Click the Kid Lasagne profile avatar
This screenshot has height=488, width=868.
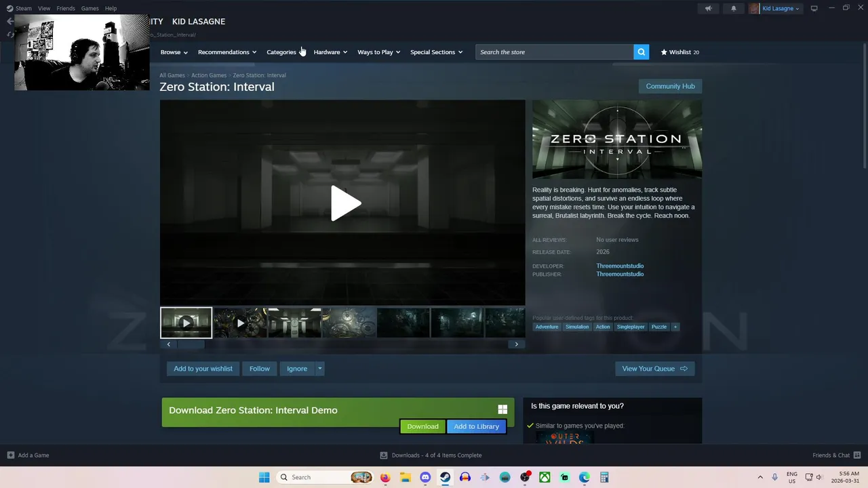click(x=754, y=9)
